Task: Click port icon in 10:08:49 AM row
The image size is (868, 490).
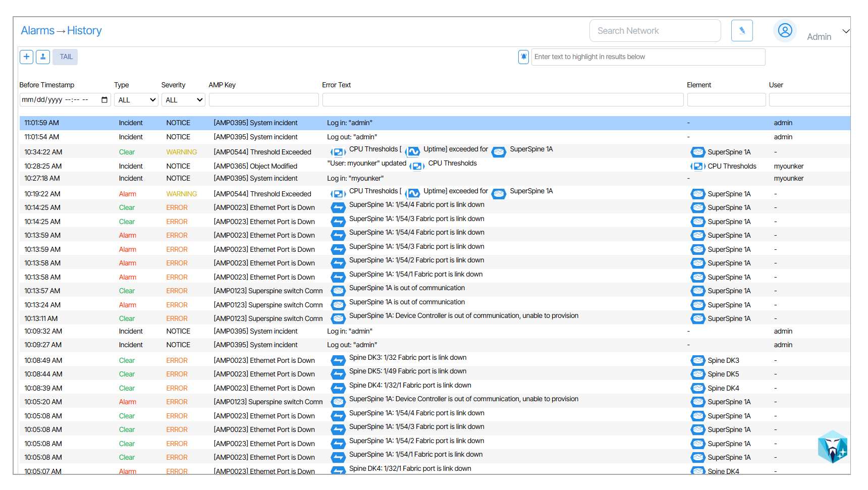Action: 338,360
